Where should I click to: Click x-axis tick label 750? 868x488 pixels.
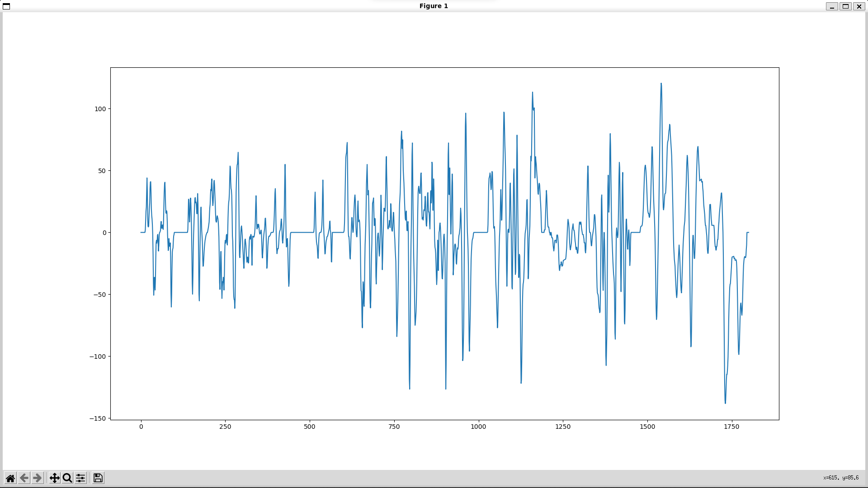[x=394, y=427]
